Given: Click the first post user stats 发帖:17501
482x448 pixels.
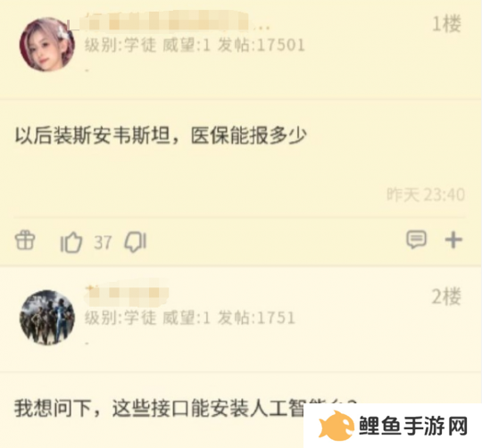Looking at the screenshot, I should point(262,46).
